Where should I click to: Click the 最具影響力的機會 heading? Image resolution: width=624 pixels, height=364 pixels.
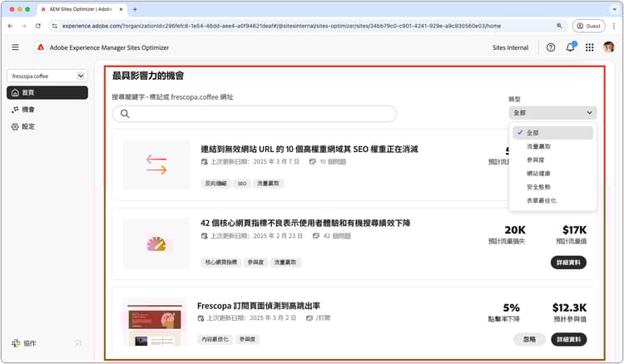click(x=148, y=76)
